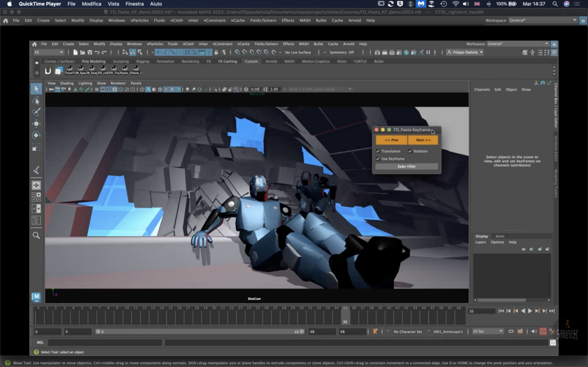Switch to the Anim layer tab
588x367 pixels.
point(500,236)
